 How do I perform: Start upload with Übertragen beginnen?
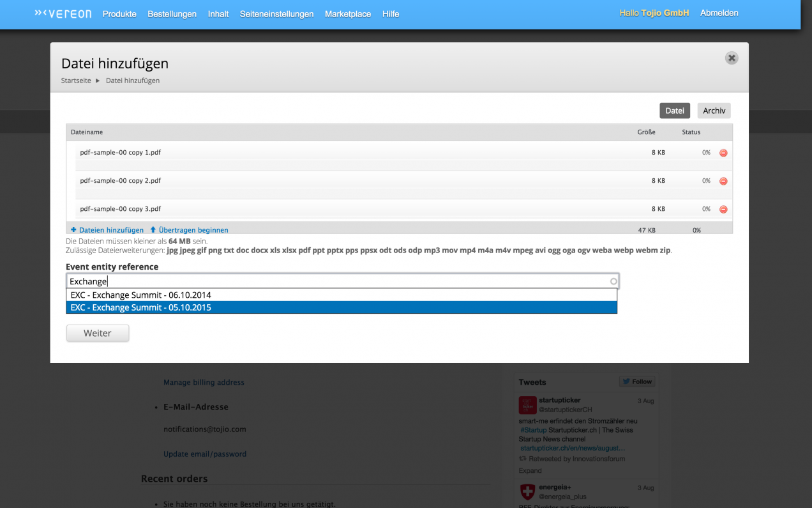pos(189,230)
